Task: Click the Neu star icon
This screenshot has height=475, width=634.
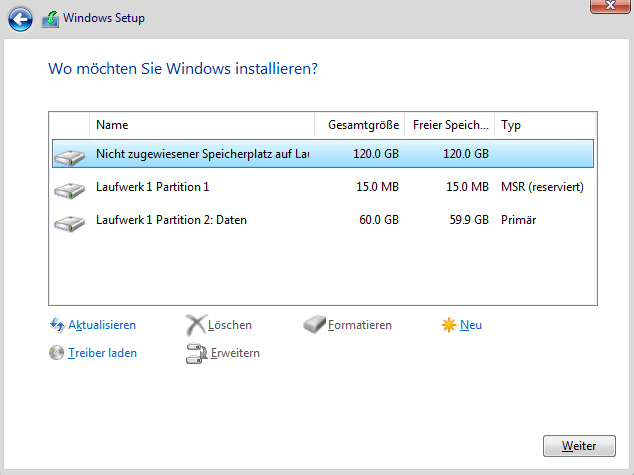Action: point(449,325)
